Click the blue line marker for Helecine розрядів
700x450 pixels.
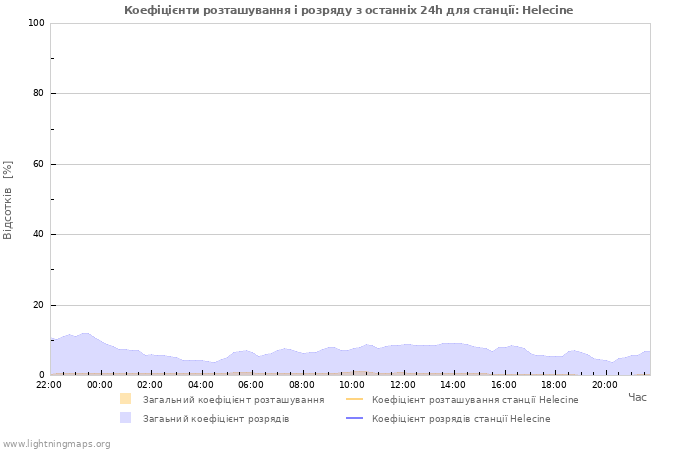(x=354, y=418)
